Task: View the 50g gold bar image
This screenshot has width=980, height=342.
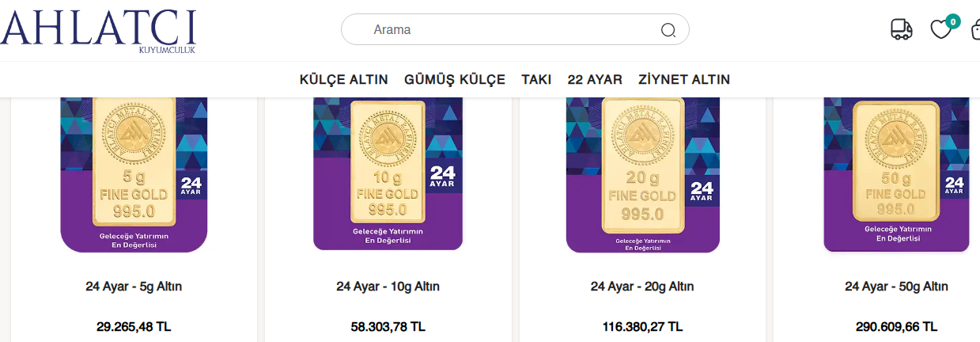Action: (896, 173)
